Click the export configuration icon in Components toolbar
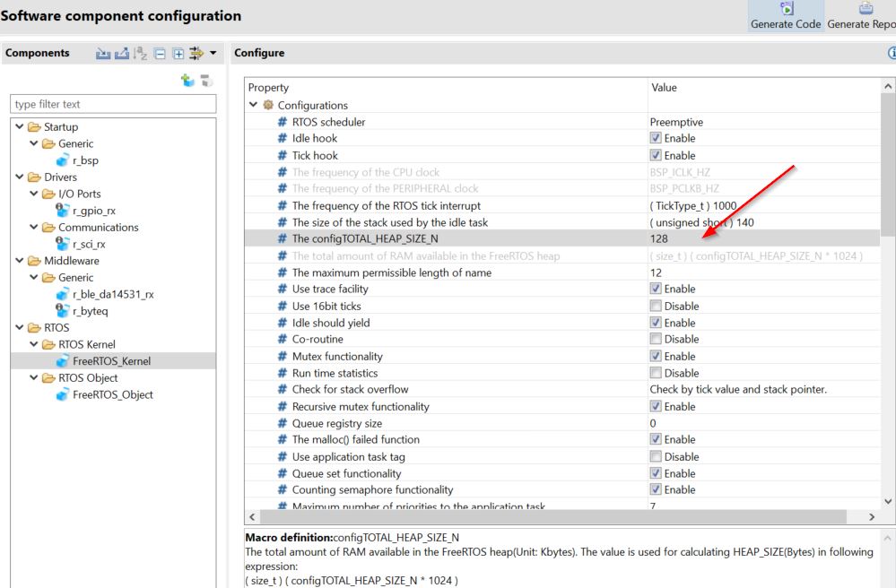Screen dimensions: 896x588 pyautogui.click(x=122, y=54)
